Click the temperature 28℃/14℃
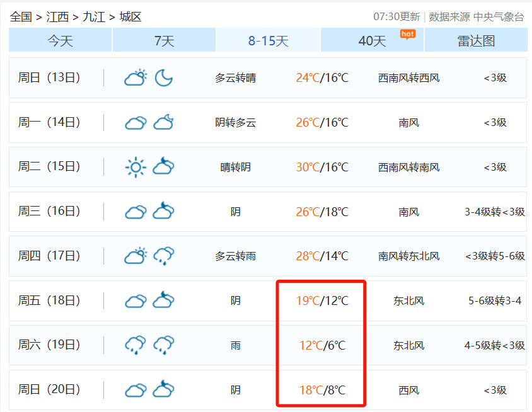This screenshot has width=532, height=412. point(322,256)
